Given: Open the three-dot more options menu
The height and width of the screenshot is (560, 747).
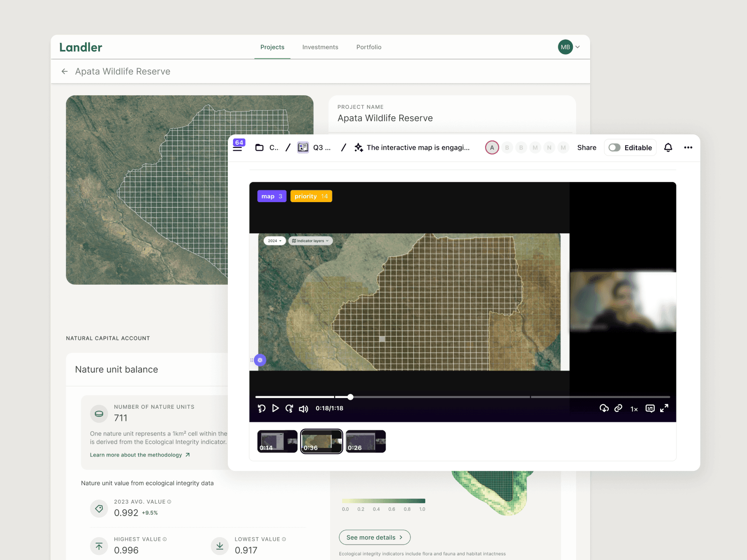Looking at the screenshot, I should 688,147.
